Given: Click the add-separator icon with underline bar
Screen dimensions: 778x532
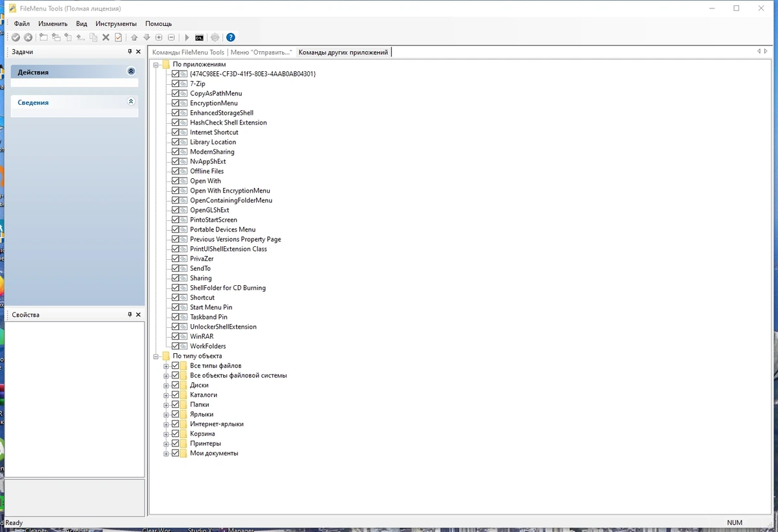Looking at the screenshot, I should (81, 38).
